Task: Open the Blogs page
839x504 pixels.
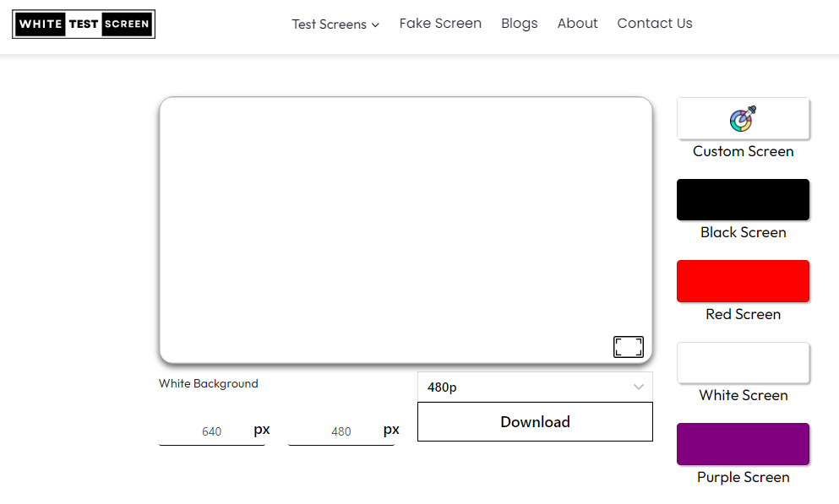Action: click(x=519, y=24)
